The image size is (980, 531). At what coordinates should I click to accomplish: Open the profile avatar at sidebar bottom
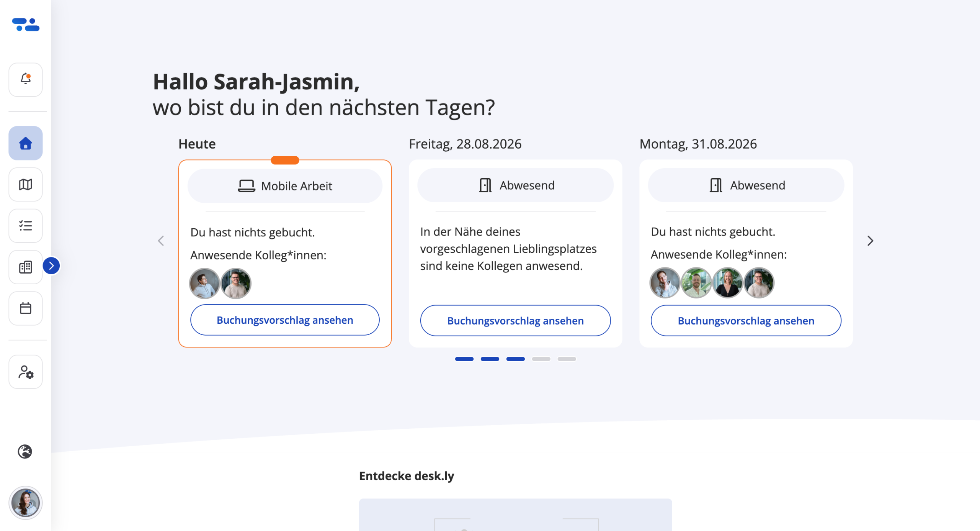tap(26, 503)
